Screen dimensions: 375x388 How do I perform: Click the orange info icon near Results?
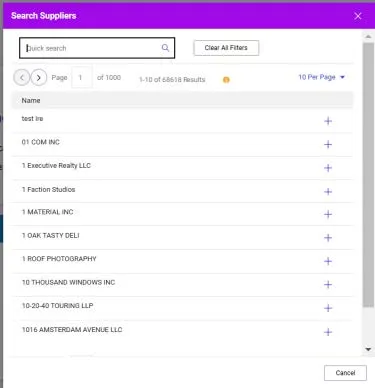coord(226,80)
